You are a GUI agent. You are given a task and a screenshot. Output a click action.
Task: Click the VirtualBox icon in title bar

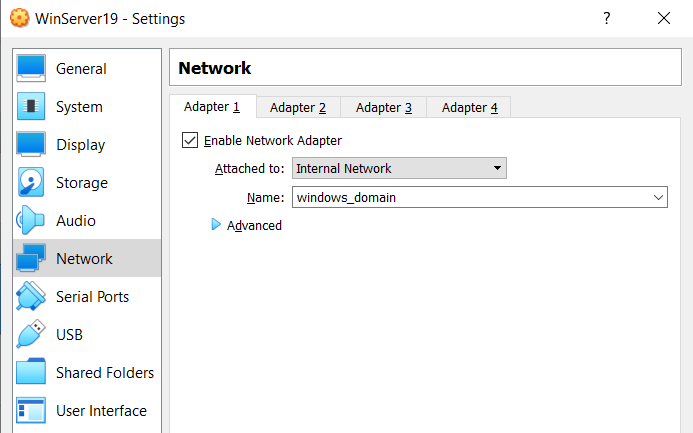[19, 19]
